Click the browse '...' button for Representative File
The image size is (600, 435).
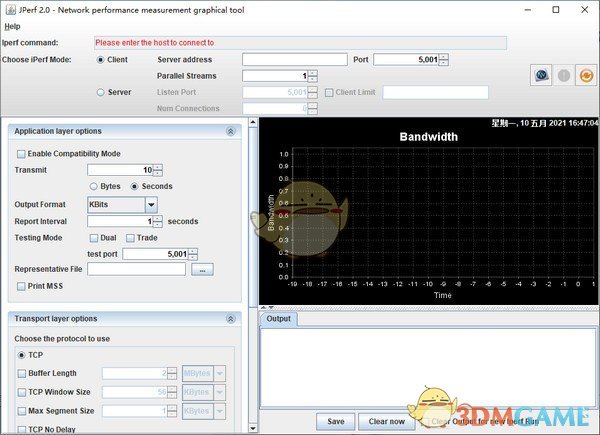202,269
